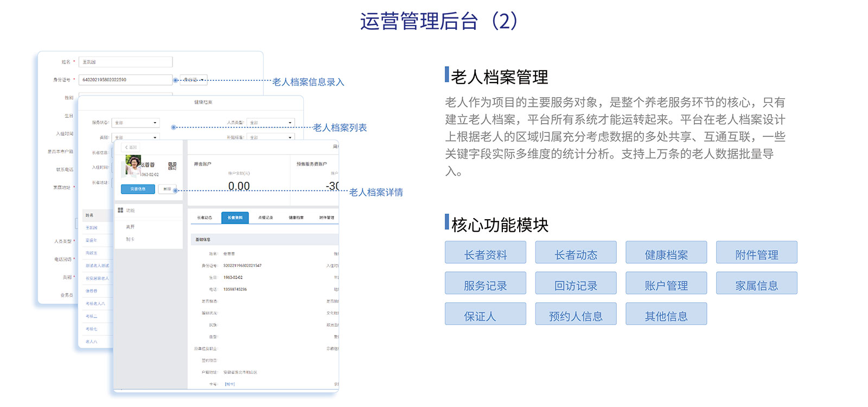868x407 pixels.
Task: Click the 其他信息 module button
Action: pos(666,314)
